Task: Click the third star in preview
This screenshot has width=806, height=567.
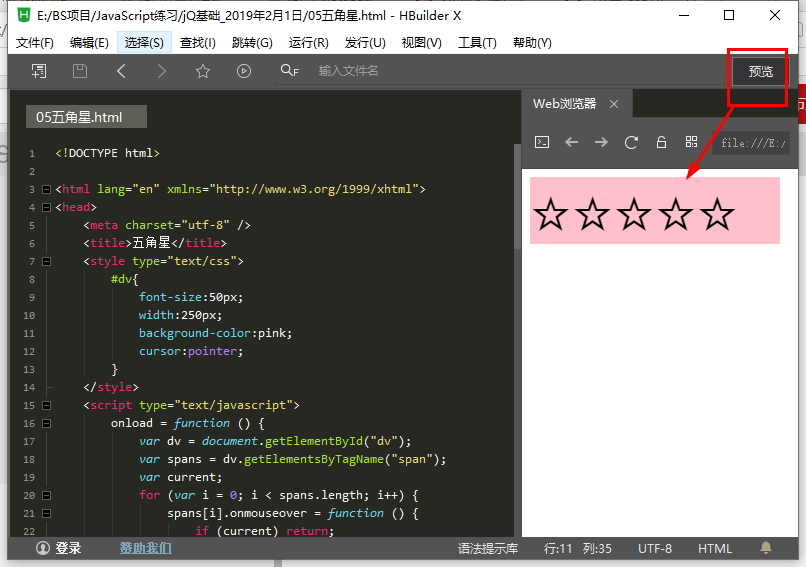Action: pos(634,214)
